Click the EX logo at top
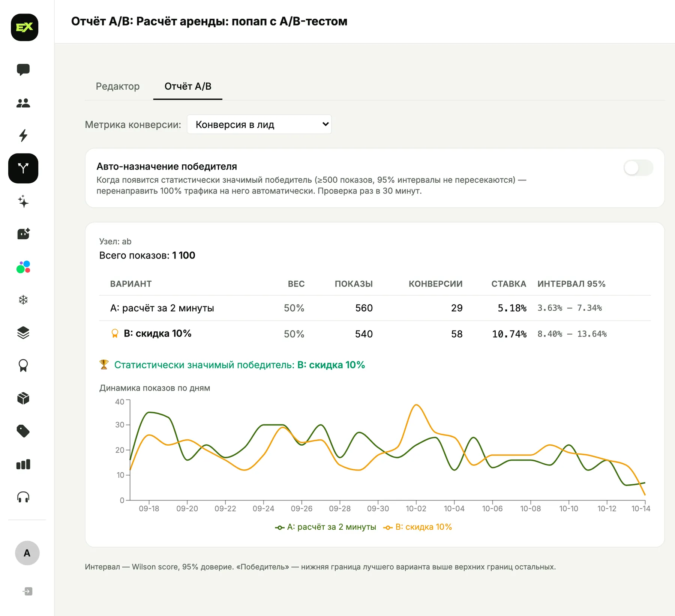This screenshot has width=675, height=616. (25, 27)
